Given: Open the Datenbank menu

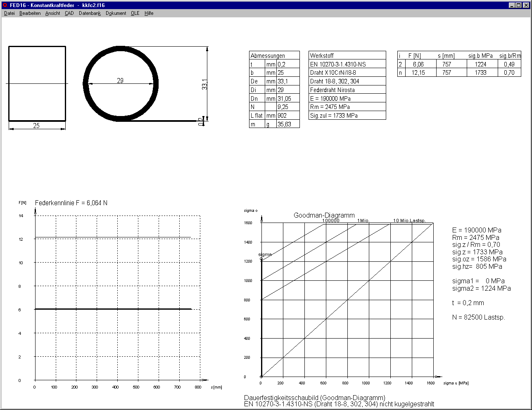Looking at the screenshot, I should pos(90,13).
